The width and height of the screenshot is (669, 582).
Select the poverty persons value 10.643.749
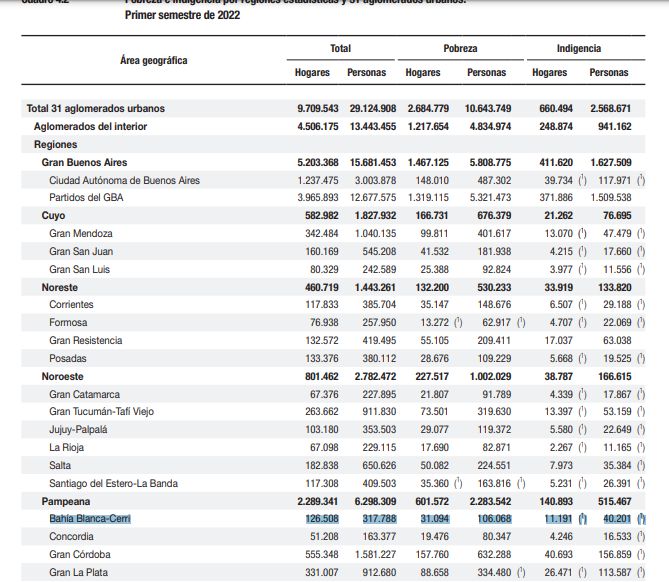[x=488, y=108]
